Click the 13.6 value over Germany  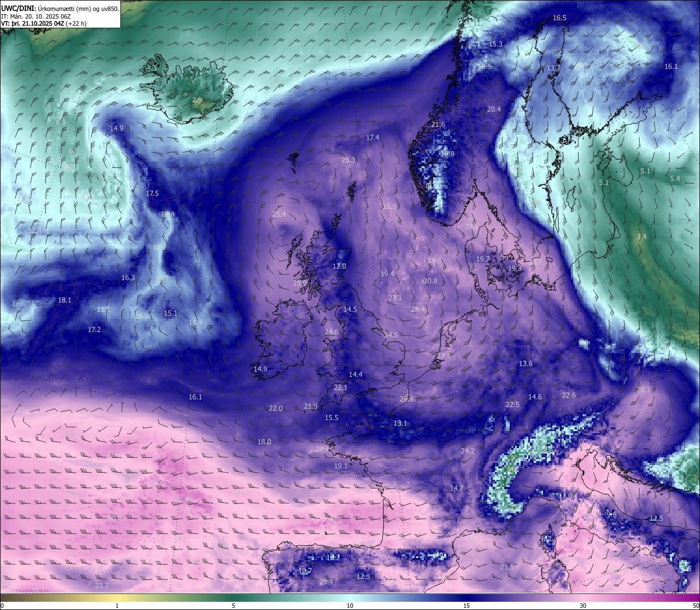pyautogui.click(x=526, y=364)
